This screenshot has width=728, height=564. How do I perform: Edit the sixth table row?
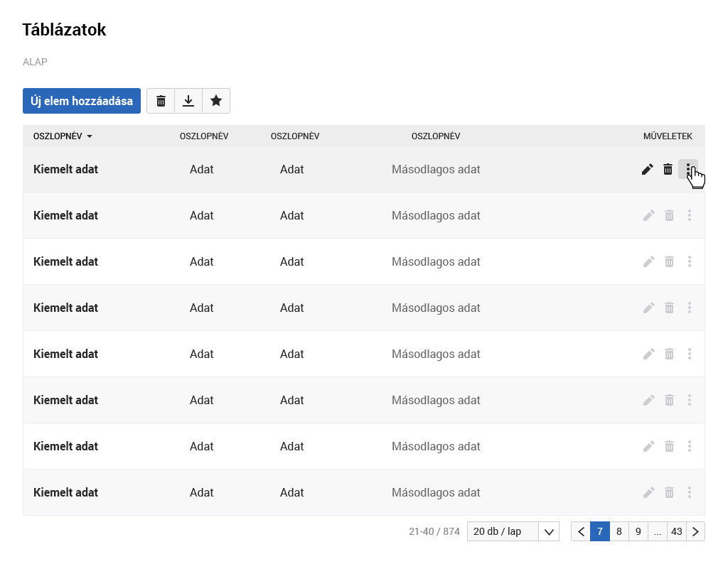tap(648, 400)
